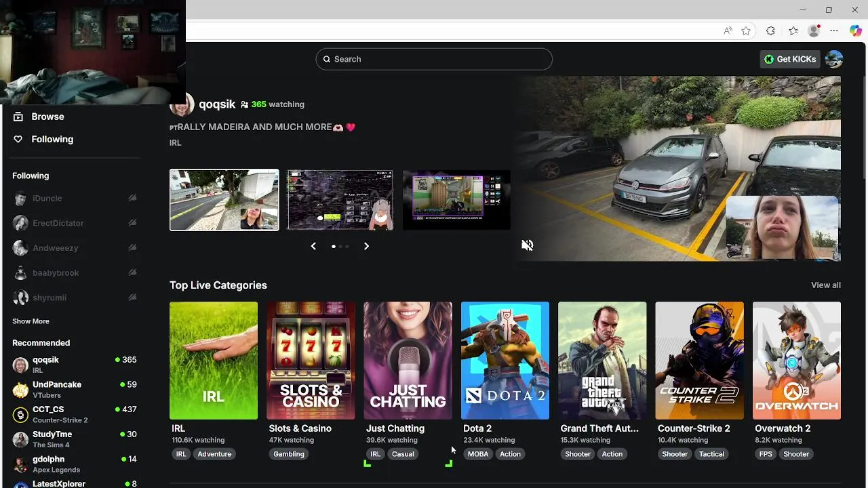868x488 pixels.
Task: Open Andweeezy's followed channel
Action: [x=75, y=248]
